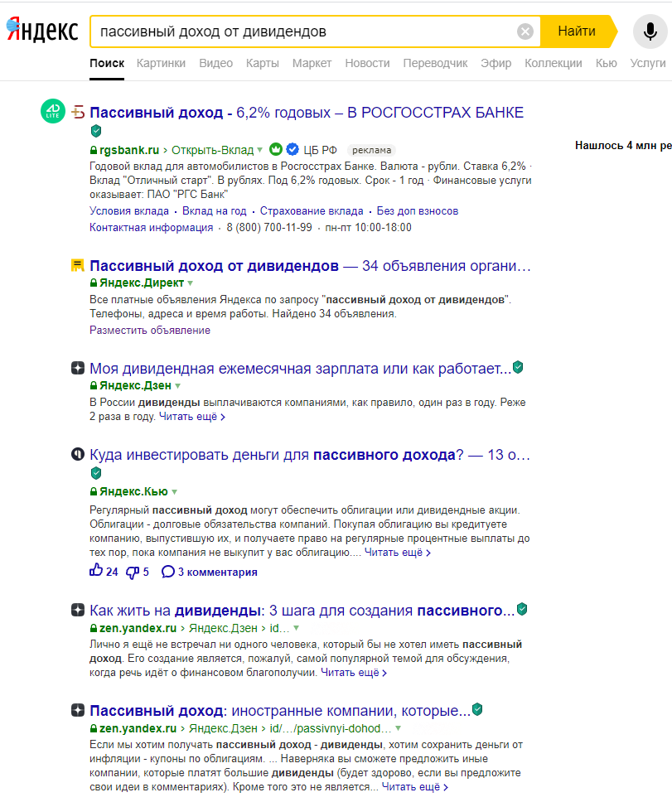Click the verified shield icon under the Rosgosstrakh ad
The height and width of the screenshot is (802, 672).
point(95,131)
